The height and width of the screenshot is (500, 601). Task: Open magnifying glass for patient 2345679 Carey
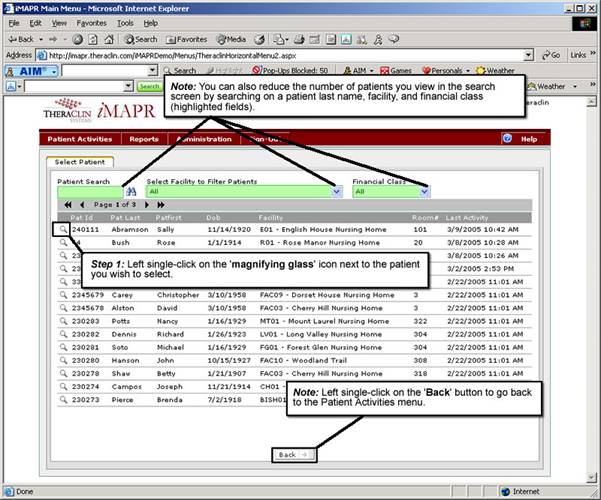point(62,296)
